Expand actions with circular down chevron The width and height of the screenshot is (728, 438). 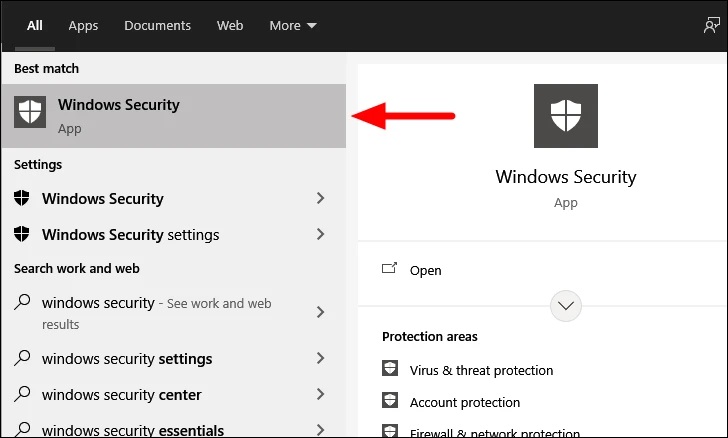pos(566,306)
